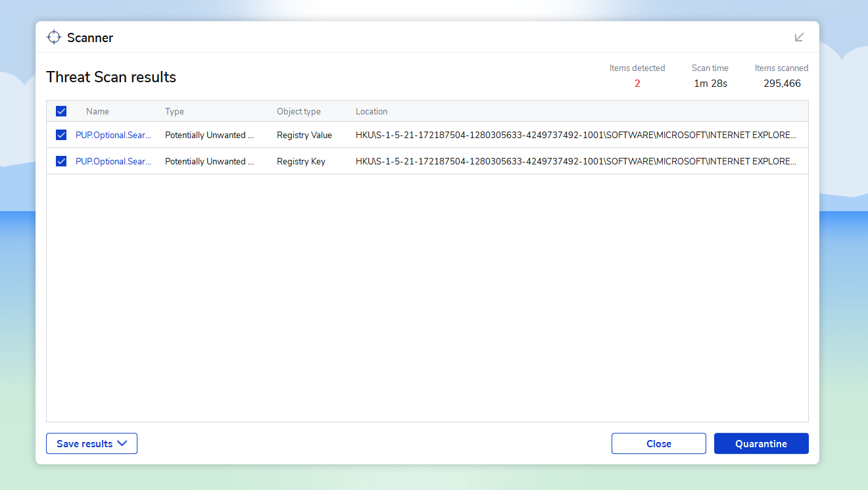Select the Registry Key cell text
The height and width of the screenshot is (490, 868).
point(301,161)
